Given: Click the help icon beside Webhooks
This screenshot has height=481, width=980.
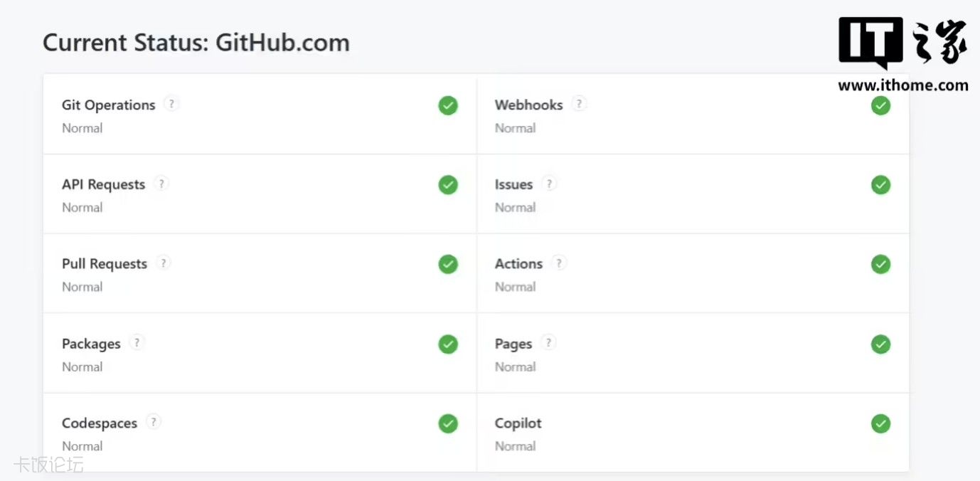Looking at the screenshot, I should point(580,104).
